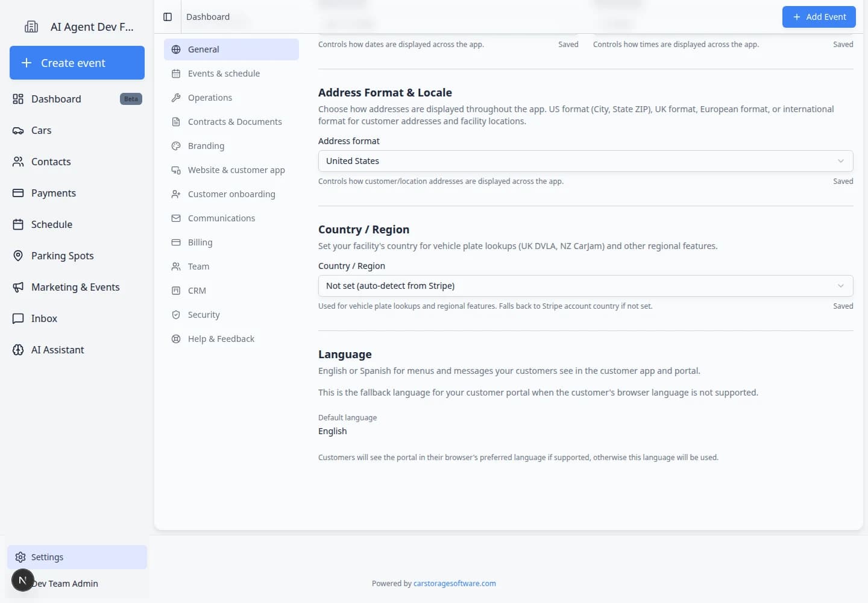The image size is (868, 603).
Task: Click the Inbox message icon
Action: point(18,318)
